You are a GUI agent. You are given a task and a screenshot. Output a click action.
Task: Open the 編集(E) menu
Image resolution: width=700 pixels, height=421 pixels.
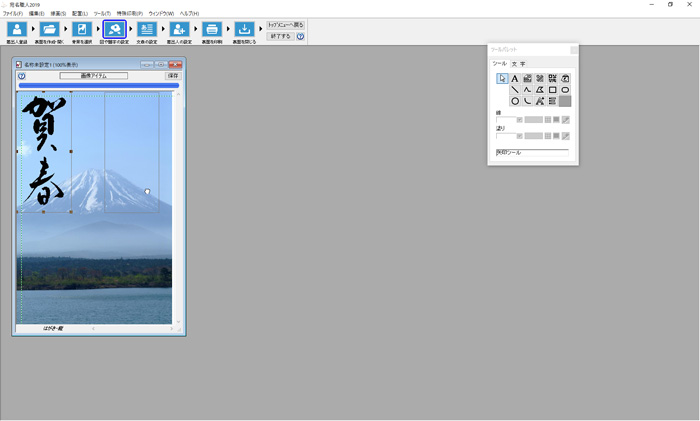37,14
